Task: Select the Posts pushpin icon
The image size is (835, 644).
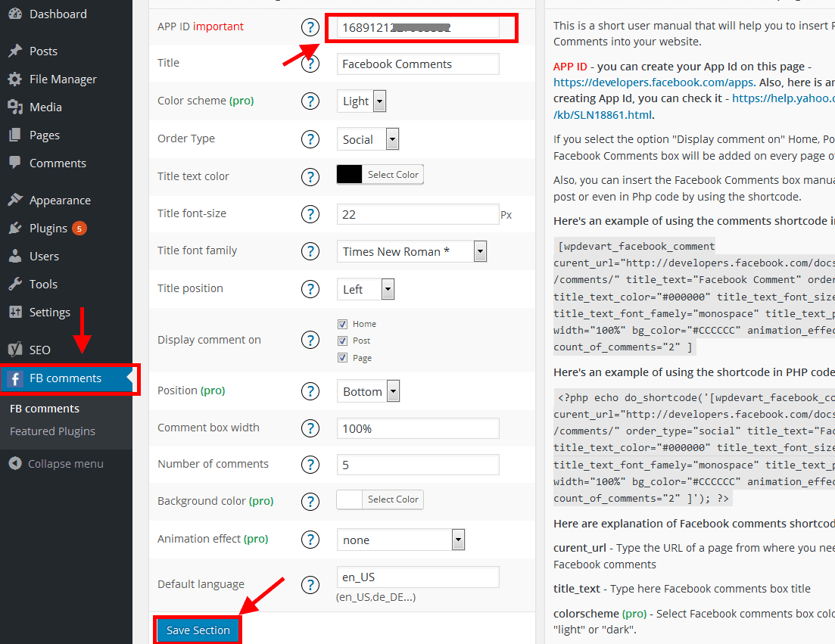Action: pyautogui.click(x=15, y=51)
